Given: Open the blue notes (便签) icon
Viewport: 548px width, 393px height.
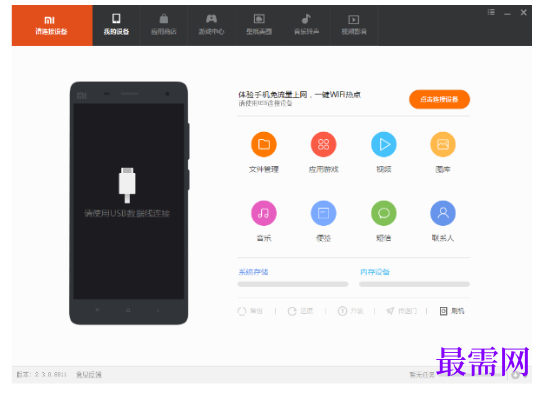Looking at the screenshot, I should 323,213.
